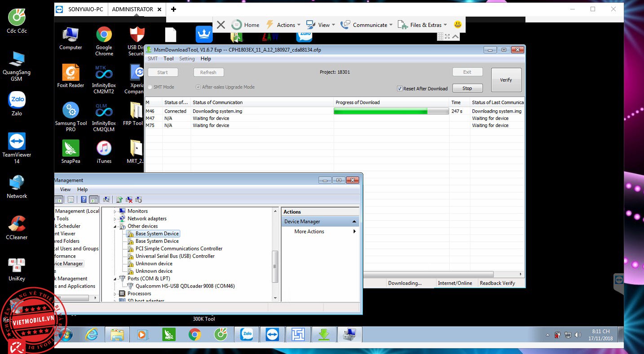Image resolution: width=644 pixels, height=354 pixels.
Task: Launch InfinityBox CM2MT2 shortcut
Action: point(104,79)
